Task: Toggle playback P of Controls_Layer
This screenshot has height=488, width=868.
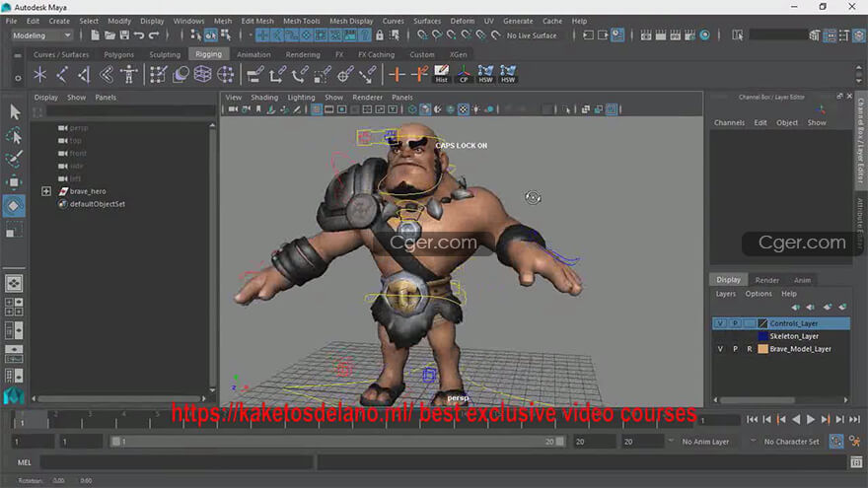Action: (x=735, y=323)
